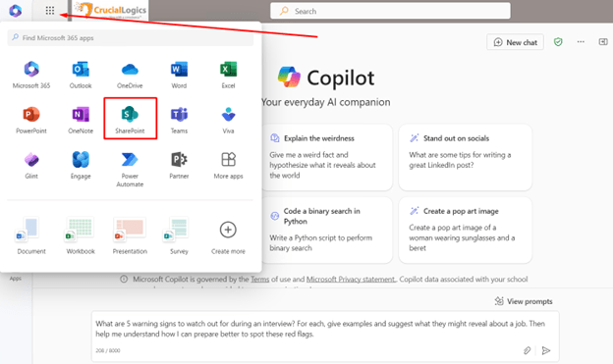
Task: Choose Create a pop art image card
Action: click(466, 230)
